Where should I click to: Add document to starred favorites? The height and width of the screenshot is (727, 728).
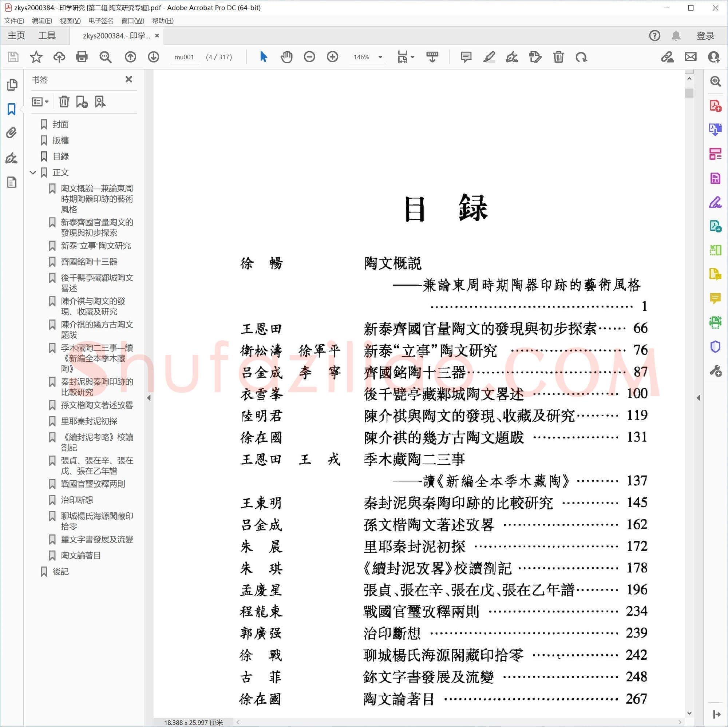pos(36,57)
